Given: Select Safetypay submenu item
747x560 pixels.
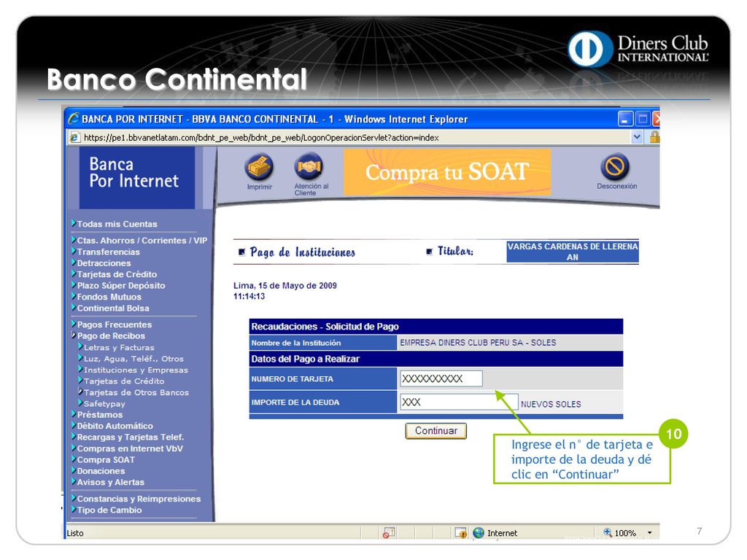Looking at the screenshot, I should [x=104, y=404].
